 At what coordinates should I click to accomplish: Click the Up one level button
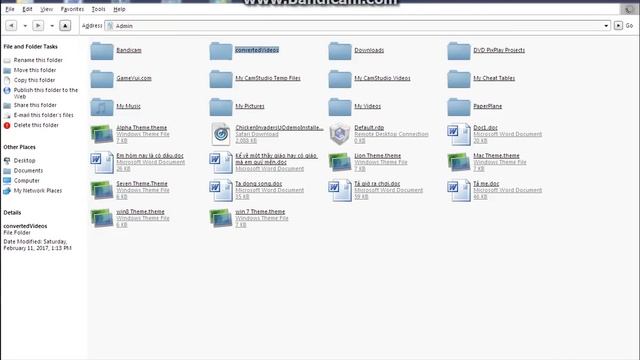pos(65,26)
